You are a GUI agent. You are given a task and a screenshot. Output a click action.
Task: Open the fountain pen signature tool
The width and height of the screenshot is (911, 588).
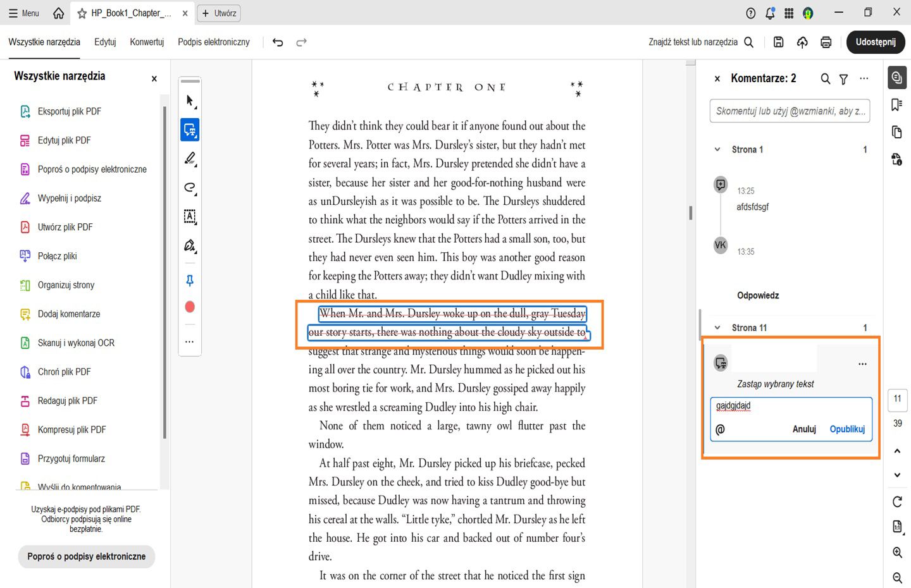[190, 245]
